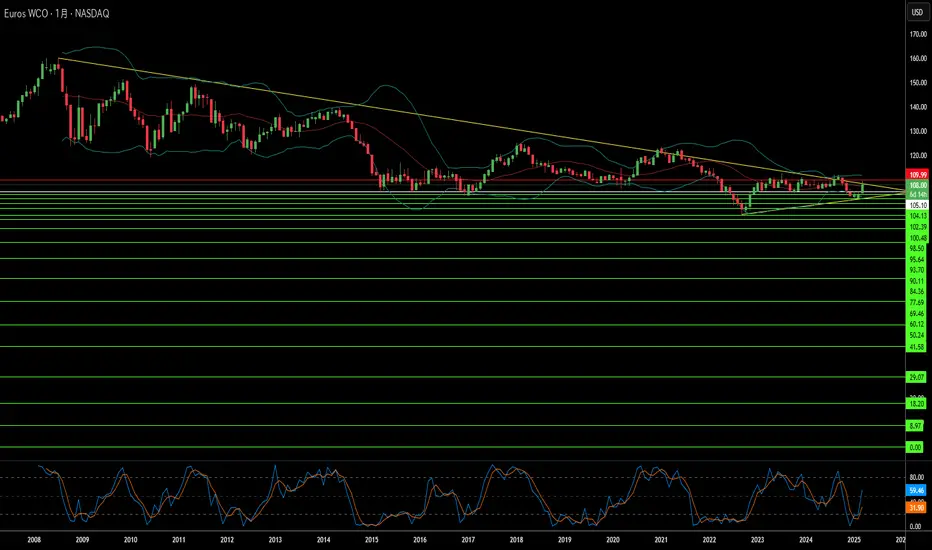The width and height of the screenshot is (932, 550).
Task: Click the 41.58 horizontal level label
Action: click(x=917, y=346)
